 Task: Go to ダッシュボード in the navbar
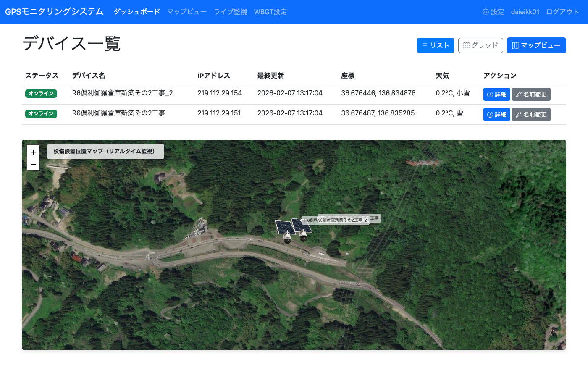(x=137, y=12)
